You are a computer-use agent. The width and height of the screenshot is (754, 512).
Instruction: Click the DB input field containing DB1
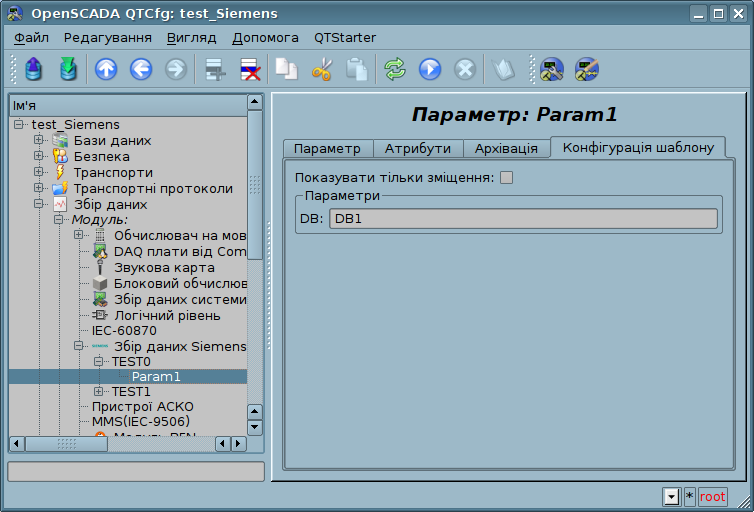pos(523,219)
